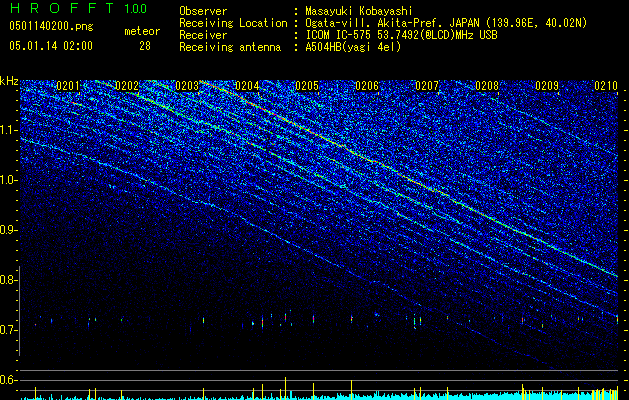The width and height of the screenshot is (629, 400).
Task: Click the 1.1 frequency axis label
Action: tap(9, 131)
